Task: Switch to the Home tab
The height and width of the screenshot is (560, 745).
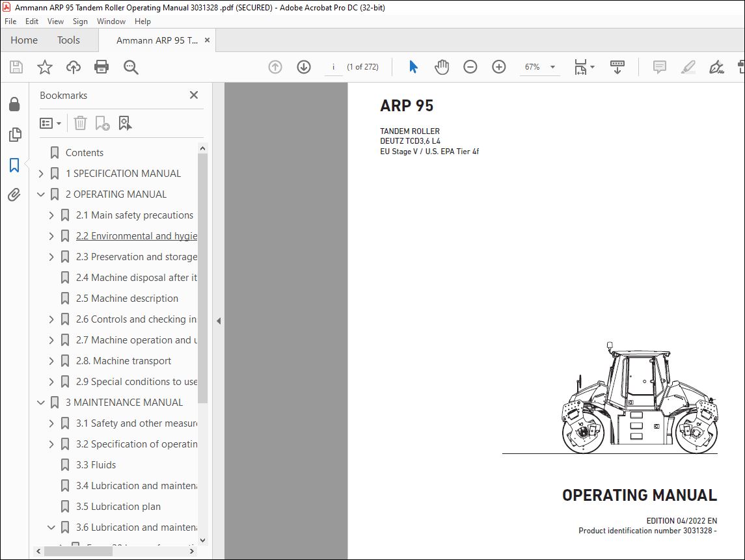Action: (24, 40)
